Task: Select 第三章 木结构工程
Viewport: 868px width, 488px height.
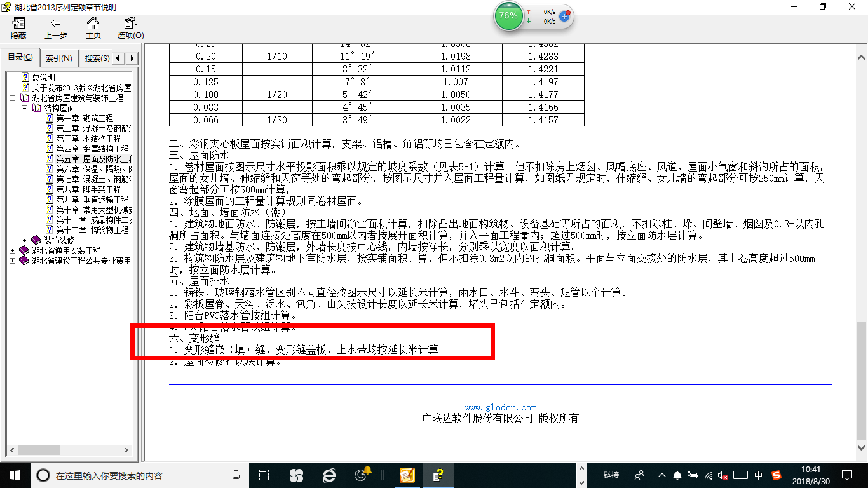Action: pyautogui.click(x=88, y=139)
